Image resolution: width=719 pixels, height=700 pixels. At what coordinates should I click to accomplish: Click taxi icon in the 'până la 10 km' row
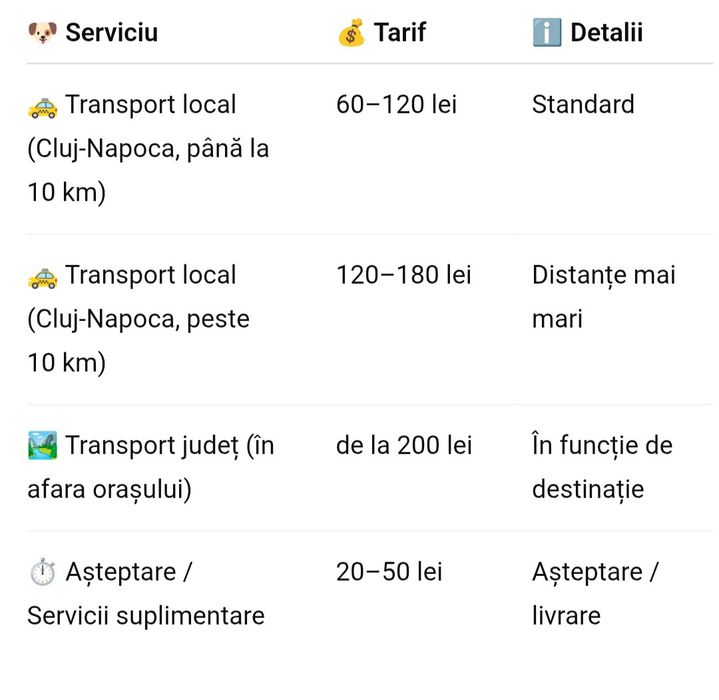(x=43, y=105)
